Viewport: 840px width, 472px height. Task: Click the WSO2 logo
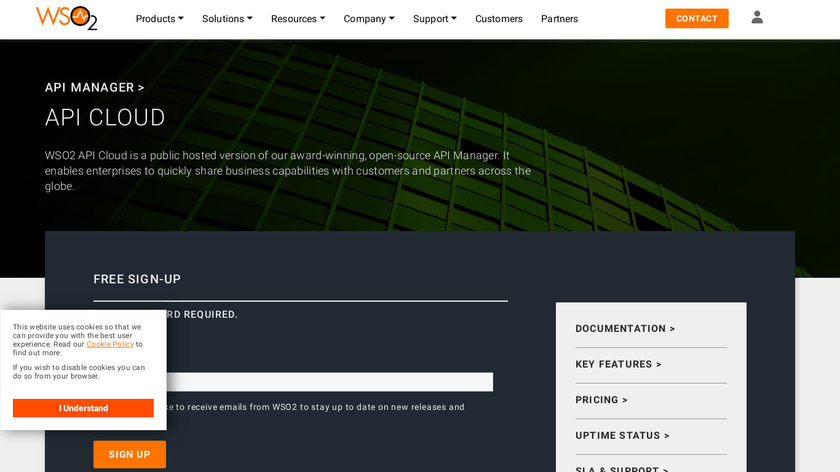point(66,18)
